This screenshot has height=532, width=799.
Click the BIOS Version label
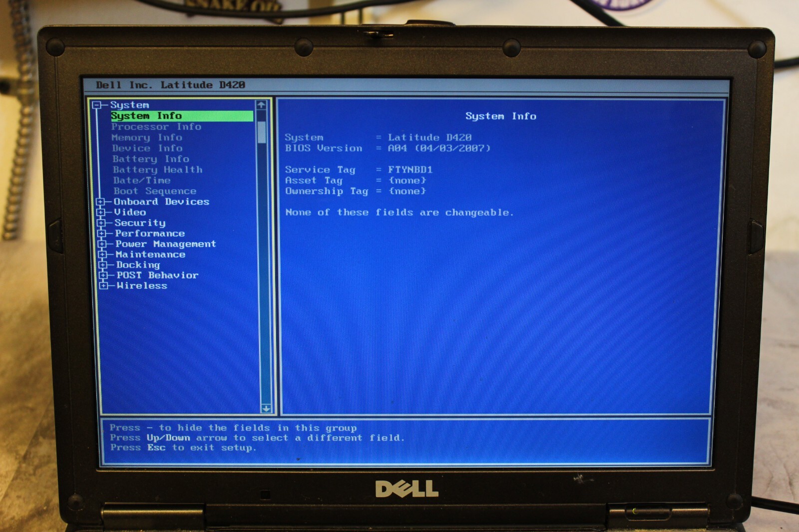tap(324, 148)
